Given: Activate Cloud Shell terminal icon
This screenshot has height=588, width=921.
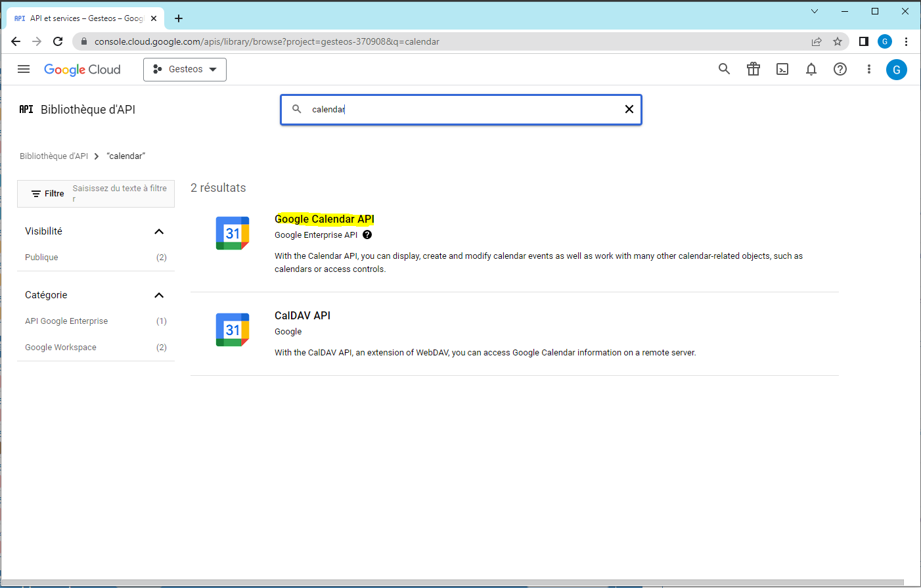Looking at the screenshot, I should (782, 69).
